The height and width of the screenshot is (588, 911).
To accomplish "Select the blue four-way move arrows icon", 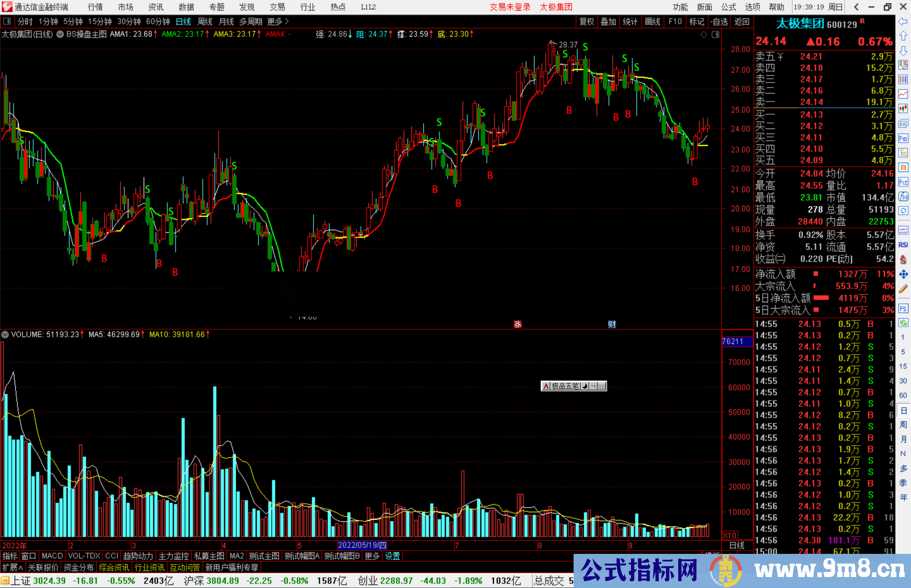I will [903, 274].
